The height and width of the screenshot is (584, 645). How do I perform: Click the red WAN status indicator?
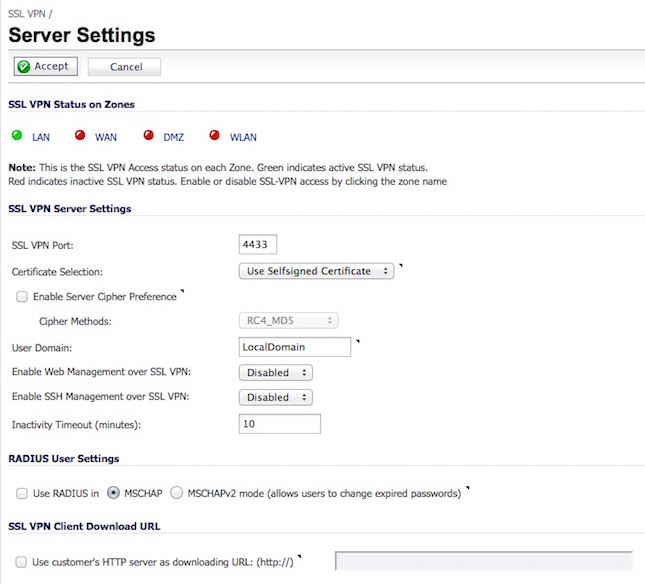click(80, 135)
